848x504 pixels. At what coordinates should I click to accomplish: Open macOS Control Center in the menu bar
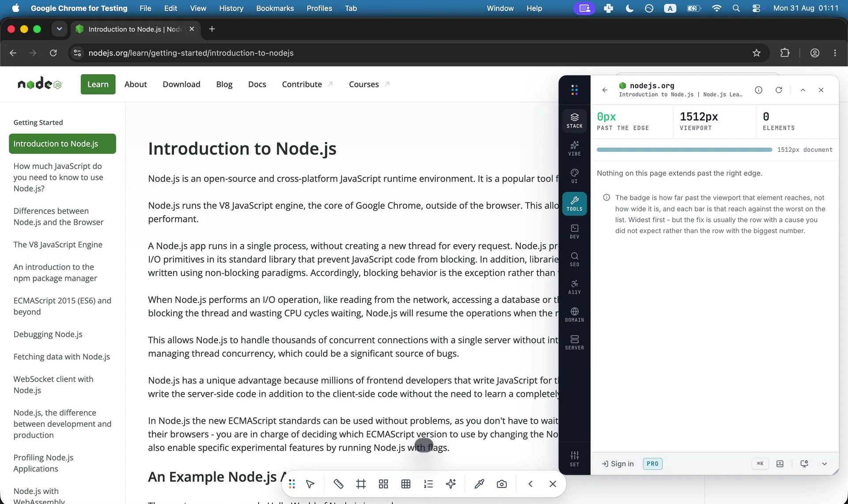757,8
